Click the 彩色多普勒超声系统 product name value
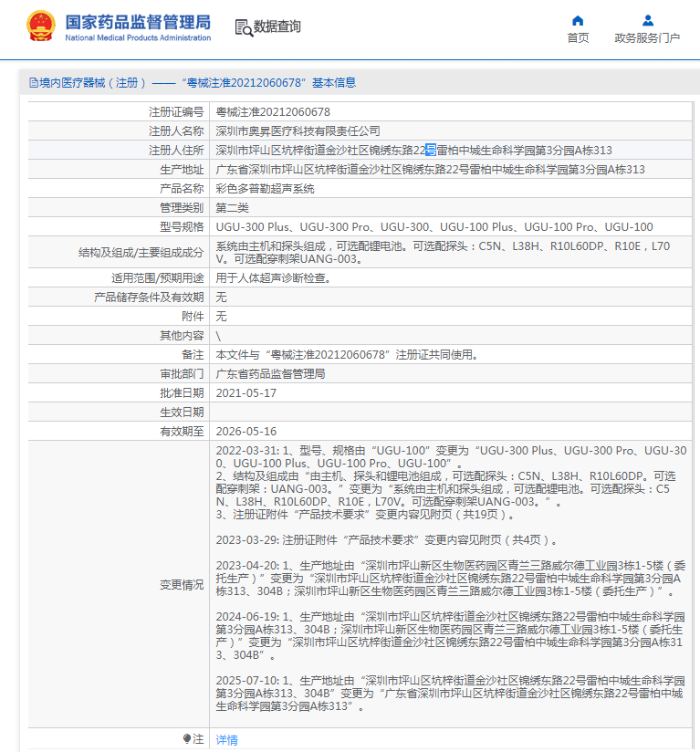 pos(265,189)
